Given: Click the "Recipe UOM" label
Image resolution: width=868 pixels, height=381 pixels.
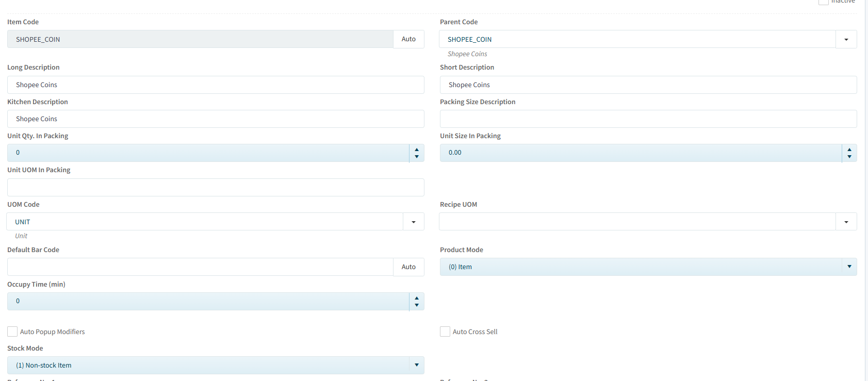Looking at the screenshot, I should (x=458, y=205).
